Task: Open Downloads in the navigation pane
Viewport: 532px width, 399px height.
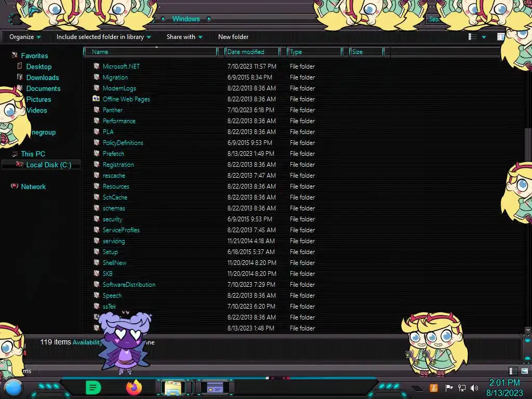Action: pos(43,77)
